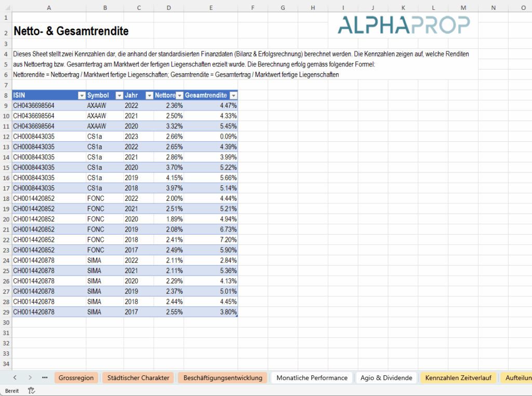Click Gesamtrendite 3.80% in row 29
This screenshot has width=532, height=396.
[x=211, y=312]
